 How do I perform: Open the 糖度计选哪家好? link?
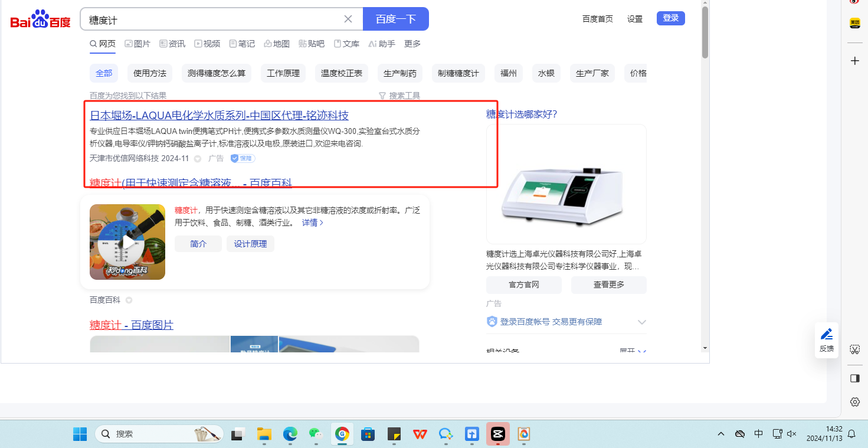tap(522, 115)
